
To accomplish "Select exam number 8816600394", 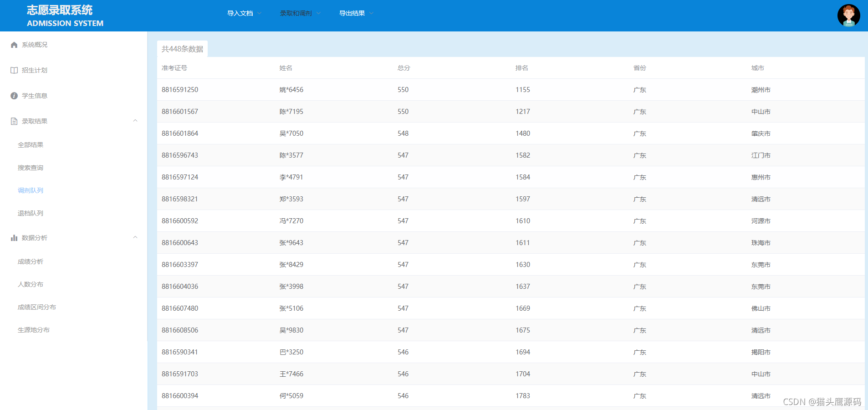I will point(180,396).
